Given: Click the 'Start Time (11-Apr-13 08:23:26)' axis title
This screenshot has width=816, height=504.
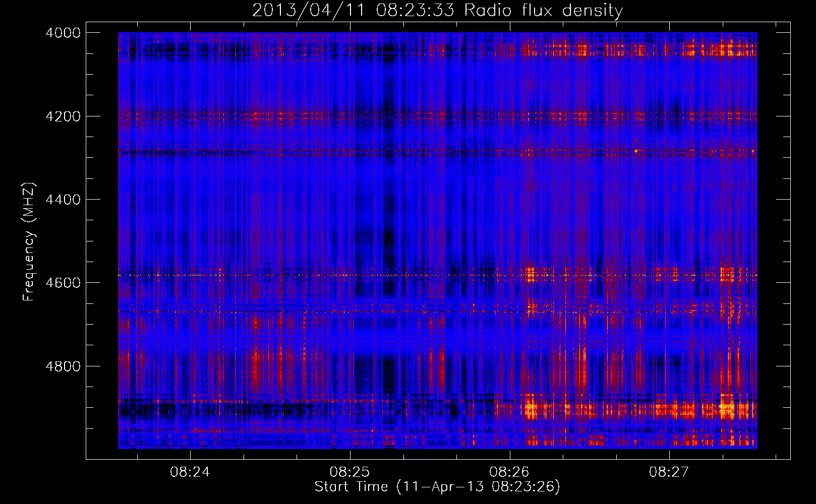Looking at the screenshot, I should point(437,487).
